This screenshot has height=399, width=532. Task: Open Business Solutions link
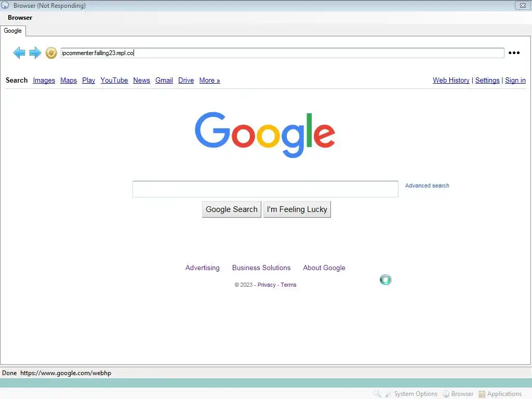click(x=261, y=268)
